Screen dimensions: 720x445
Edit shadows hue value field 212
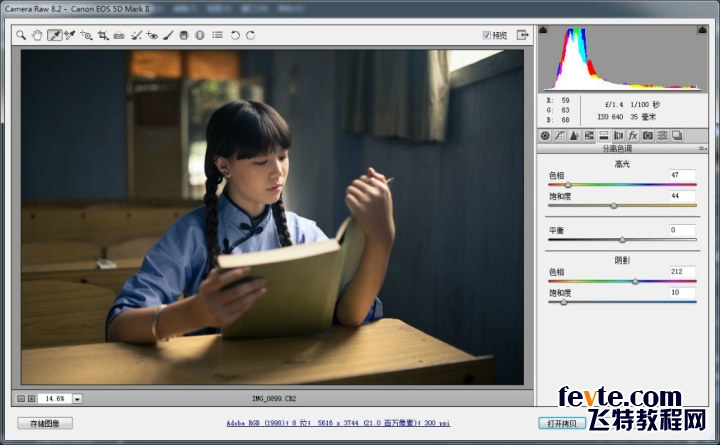[682, 271]
